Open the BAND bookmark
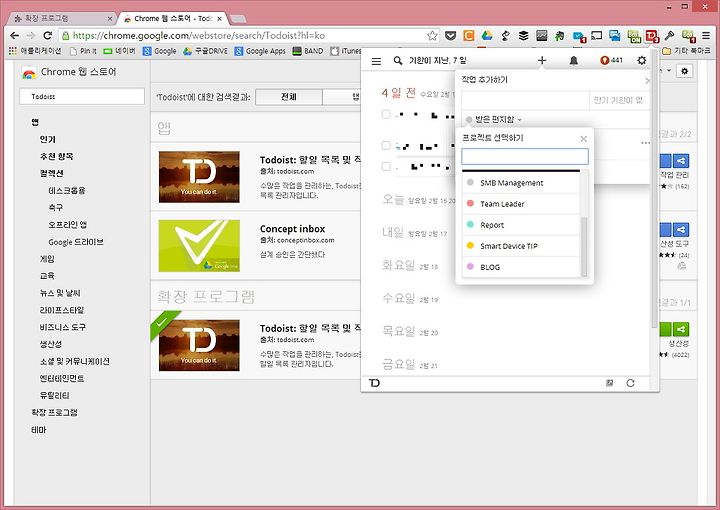Image resolution: width=720 pixels, height=510 pixels. pos(308,51)
